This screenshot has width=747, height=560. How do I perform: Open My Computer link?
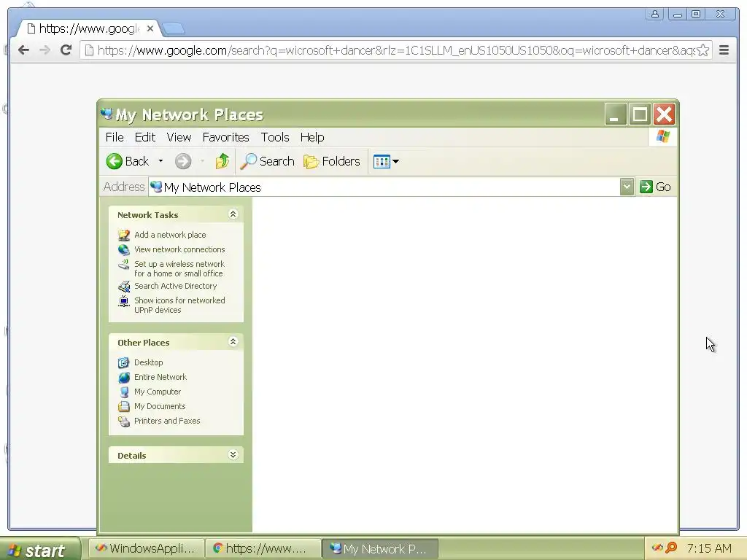158,392
